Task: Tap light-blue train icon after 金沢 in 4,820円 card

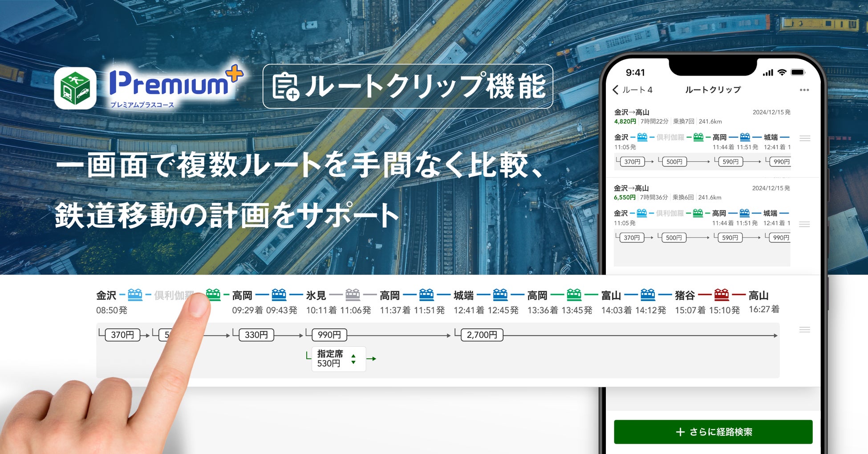Action: (642, 137)
